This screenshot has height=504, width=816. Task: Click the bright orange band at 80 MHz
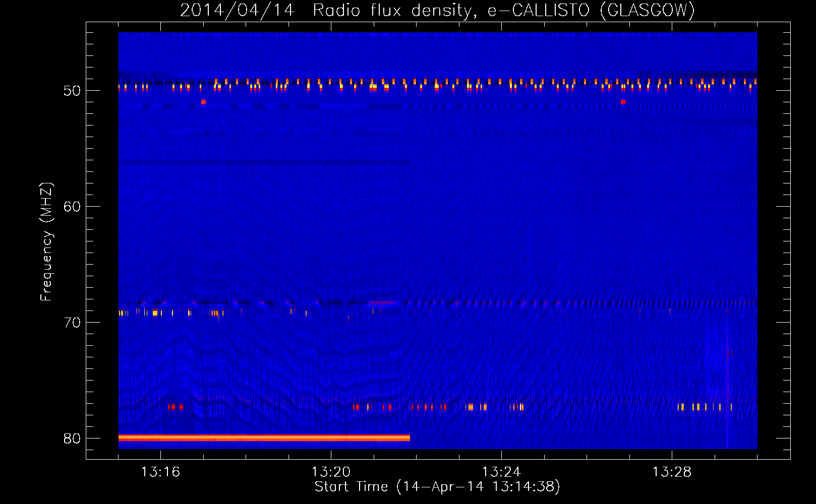tap(264, 438)
